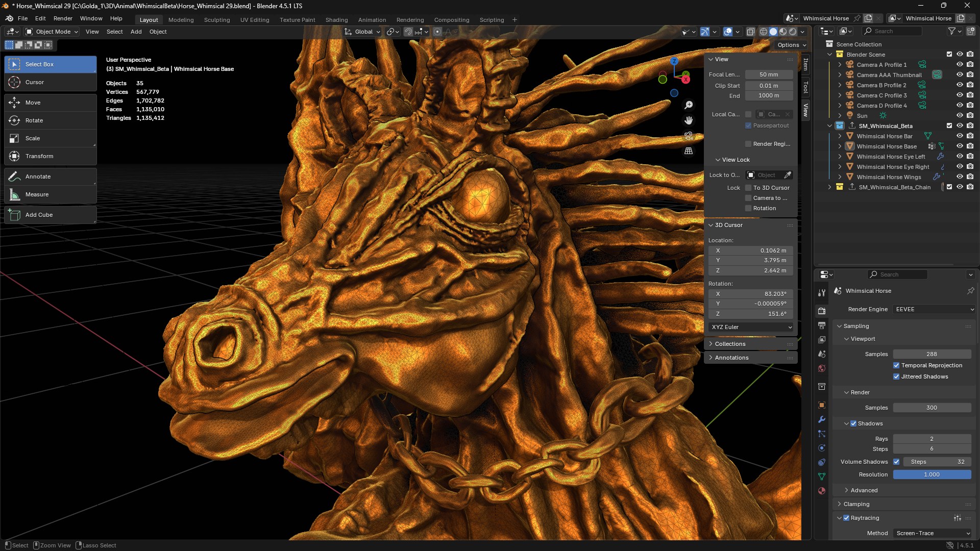
Task: Open the Object Mode dropdown
Action: tap(52, 32)
